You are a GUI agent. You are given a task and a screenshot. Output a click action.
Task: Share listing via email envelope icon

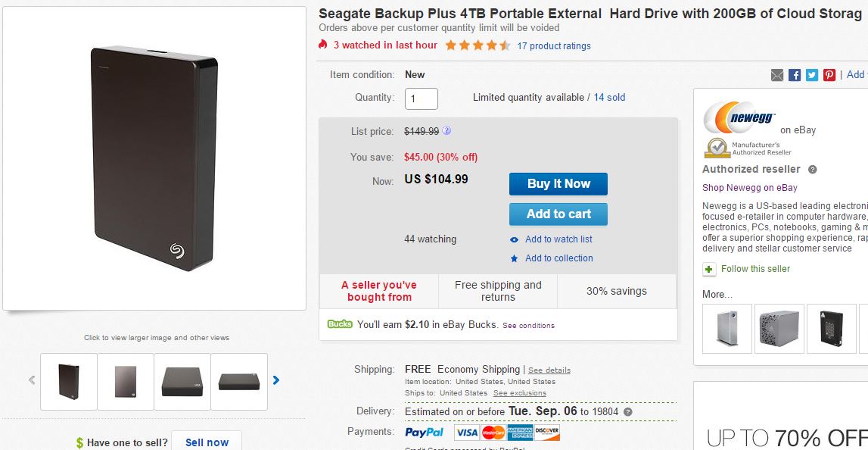[x=777, y=75]
